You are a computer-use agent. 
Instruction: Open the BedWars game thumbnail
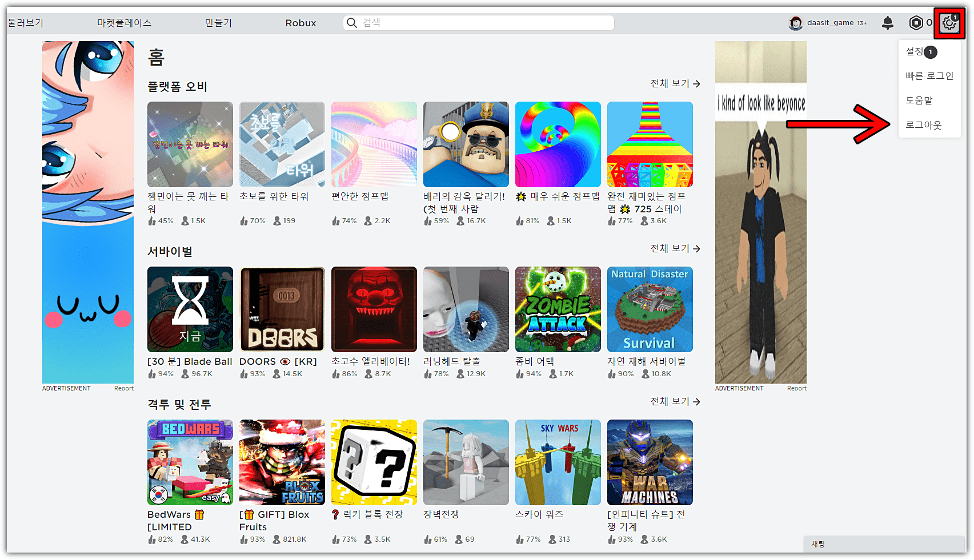click(190, 462)
